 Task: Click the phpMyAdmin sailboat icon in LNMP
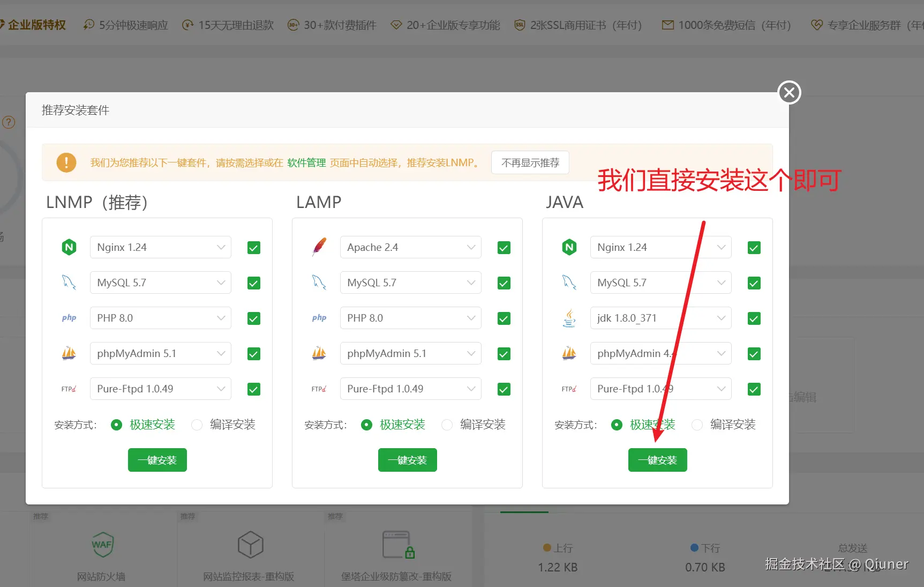click(x=69, y=353)
